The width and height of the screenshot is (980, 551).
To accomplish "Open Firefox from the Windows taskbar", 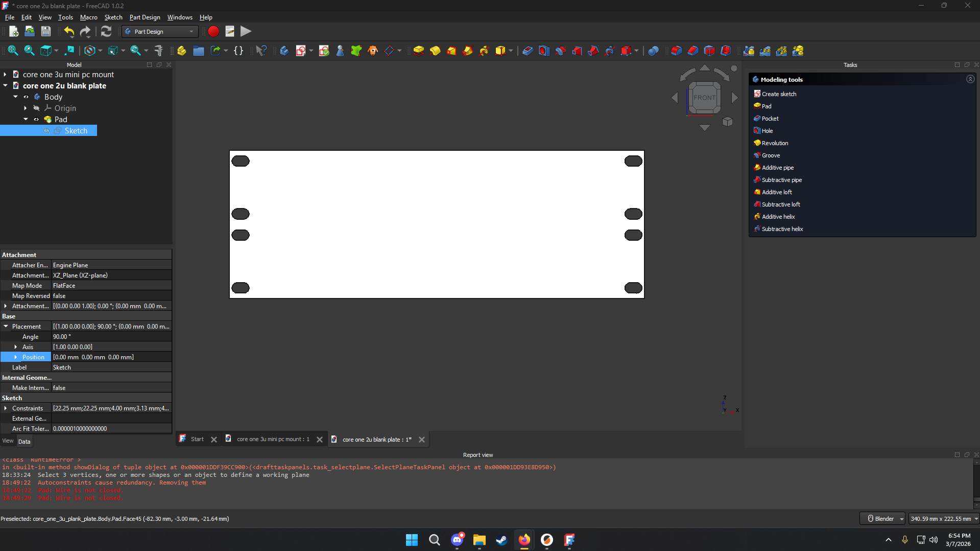I will coord(524,540).
